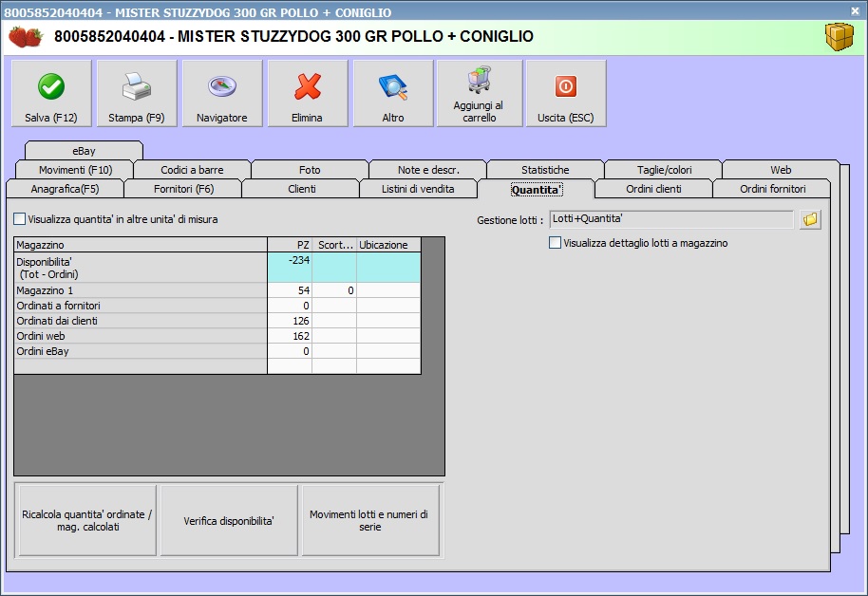Image resolution: width=868 pixels, height=596 pixels.
Task: Open the Listini di vendita tab
Action: [418, 189]
